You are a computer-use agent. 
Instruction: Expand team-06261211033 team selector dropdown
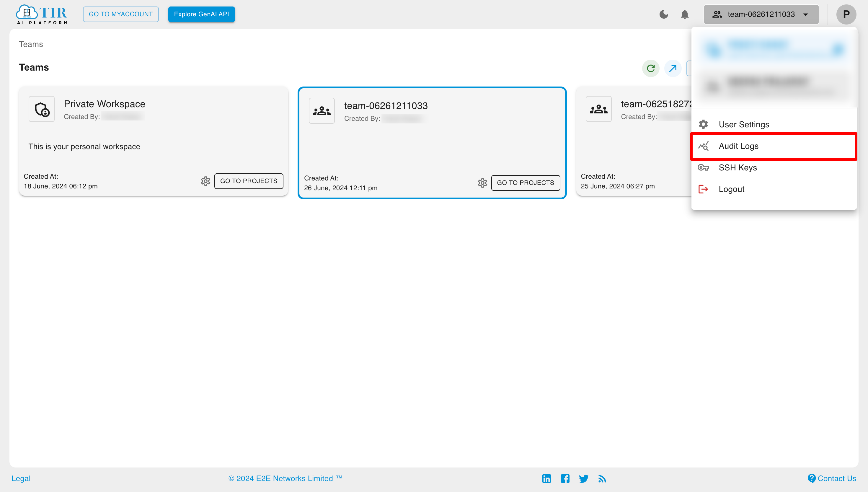761,14
